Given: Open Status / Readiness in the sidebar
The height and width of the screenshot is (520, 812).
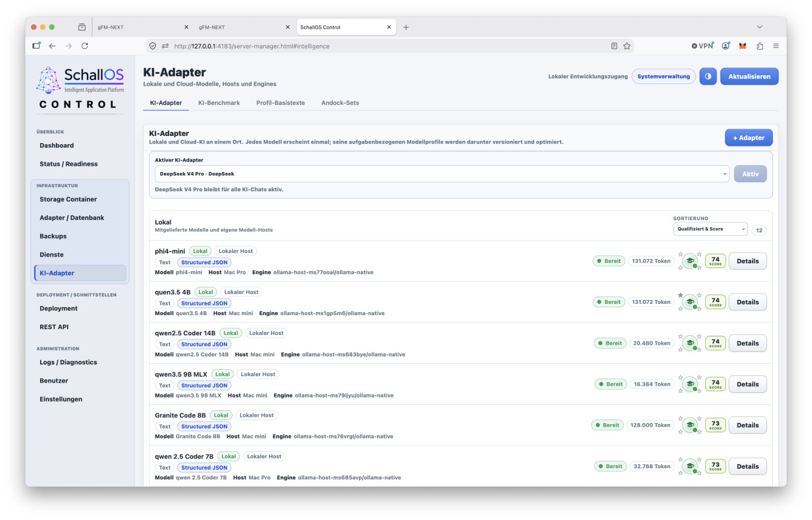Looking at the screenshot, I should (x=69, y=164).
